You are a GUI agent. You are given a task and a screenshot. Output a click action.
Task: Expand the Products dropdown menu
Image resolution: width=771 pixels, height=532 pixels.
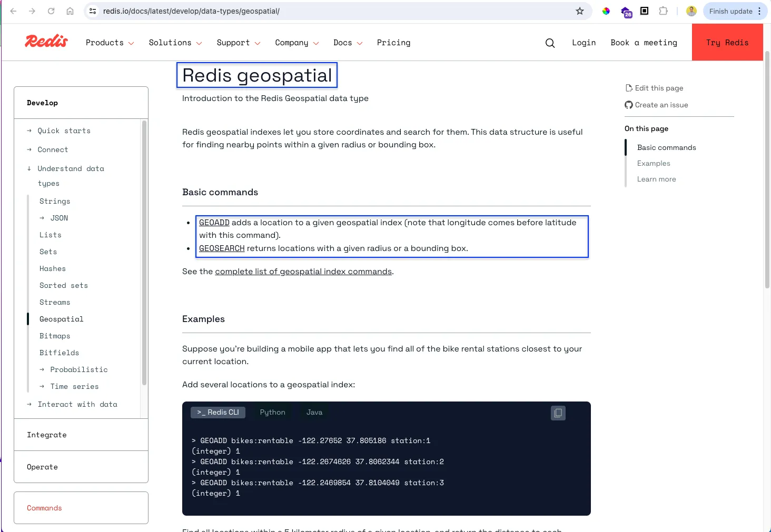point(110,43)
